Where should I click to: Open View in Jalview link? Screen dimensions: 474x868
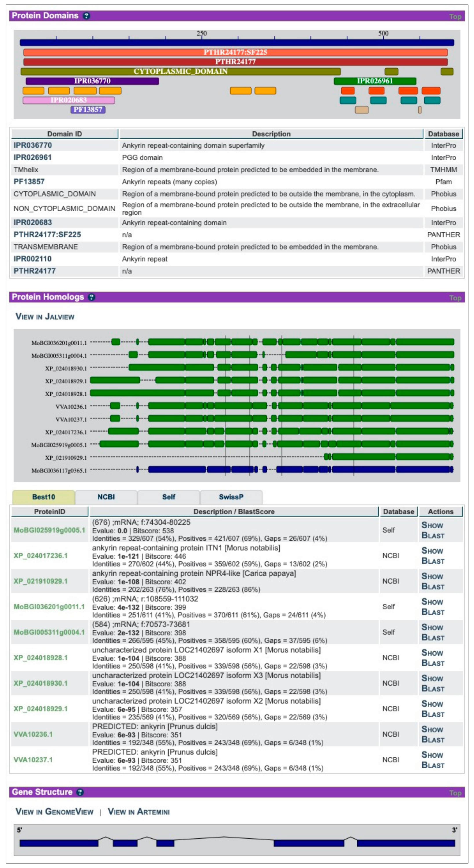click(45, 316)
